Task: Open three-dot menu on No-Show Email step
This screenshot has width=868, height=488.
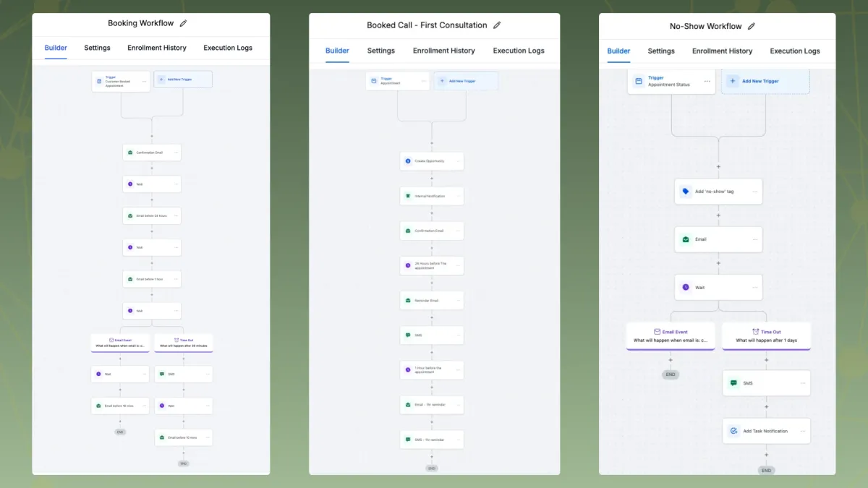Action: [x=754, y=239]
